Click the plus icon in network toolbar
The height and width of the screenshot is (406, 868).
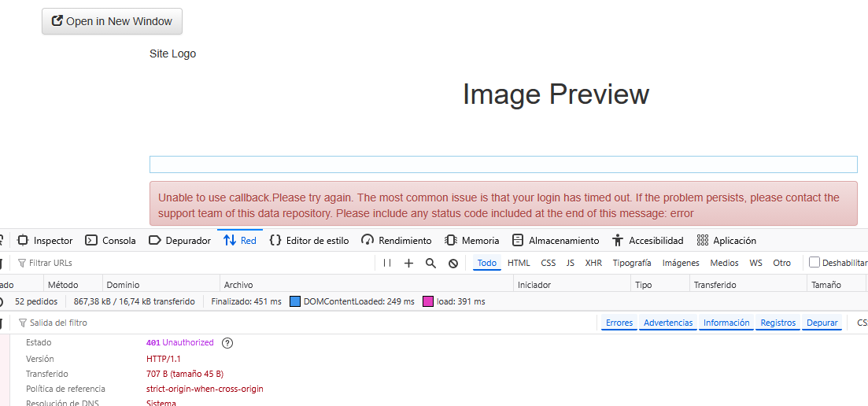click(408, 264)
